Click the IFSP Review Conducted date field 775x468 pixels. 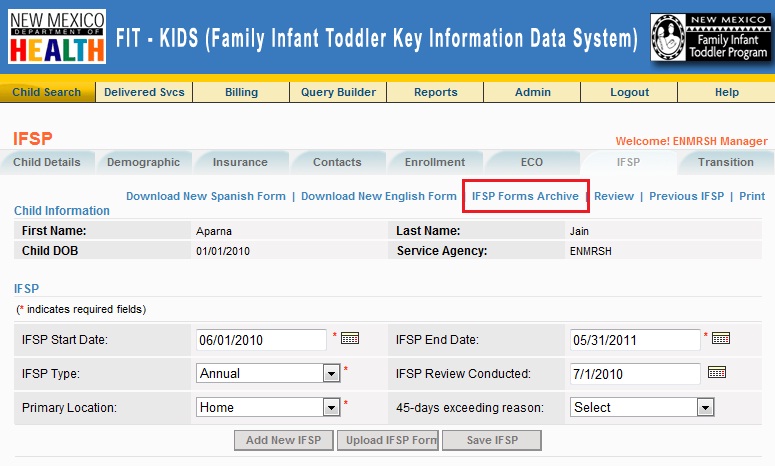point(635,374)
